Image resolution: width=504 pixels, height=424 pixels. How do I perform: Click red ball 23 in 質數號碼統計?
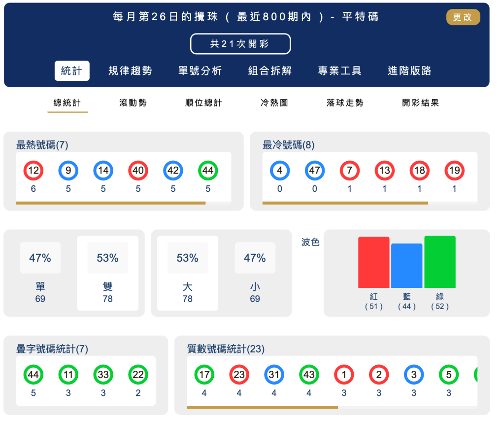point(239,375)
